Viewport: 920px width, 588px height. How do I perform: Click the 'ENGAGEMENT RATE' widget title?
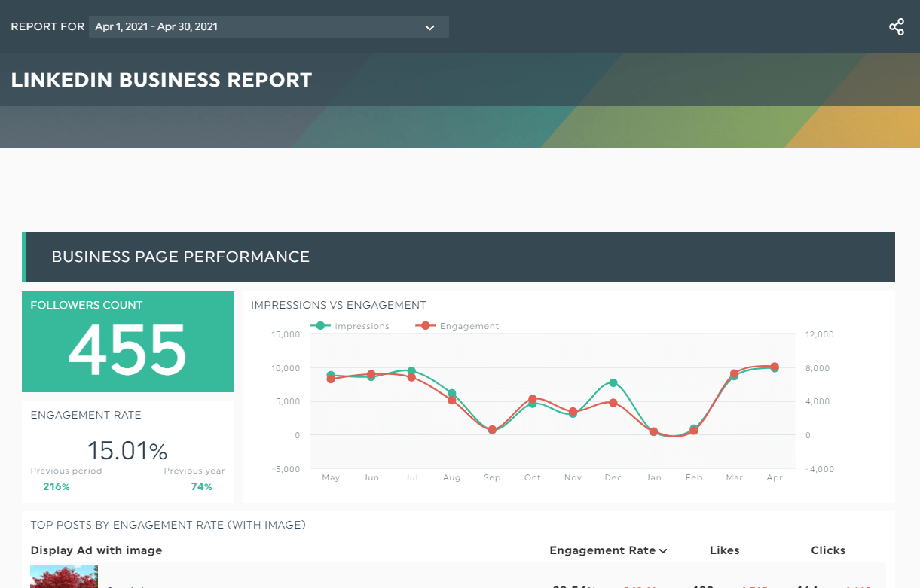tap(86, 415)
